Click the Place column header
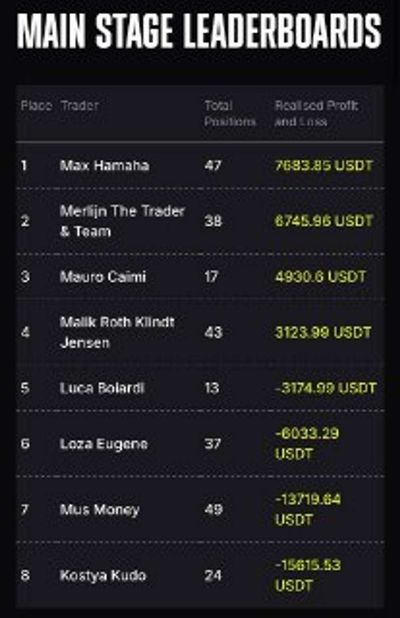The height and width of the screenshot is (618, 400). point(36,106)
